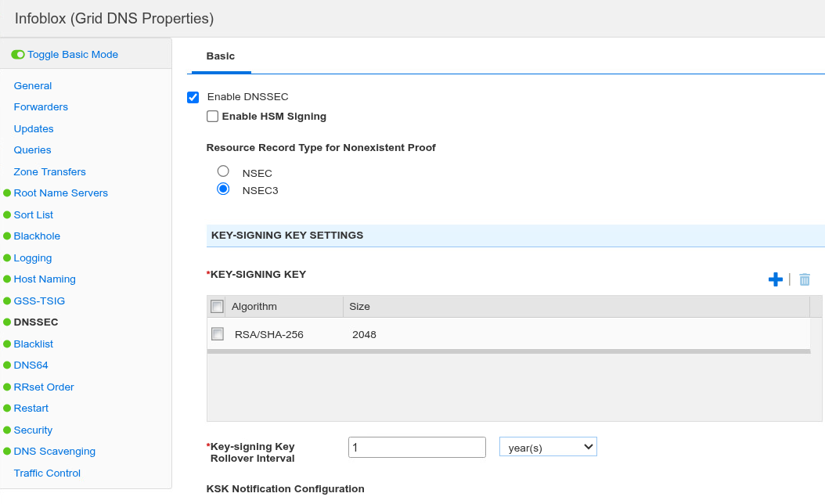Open Zone Transfers section
This screenshot has height=504, width=825.
click(x=49, y=172)
